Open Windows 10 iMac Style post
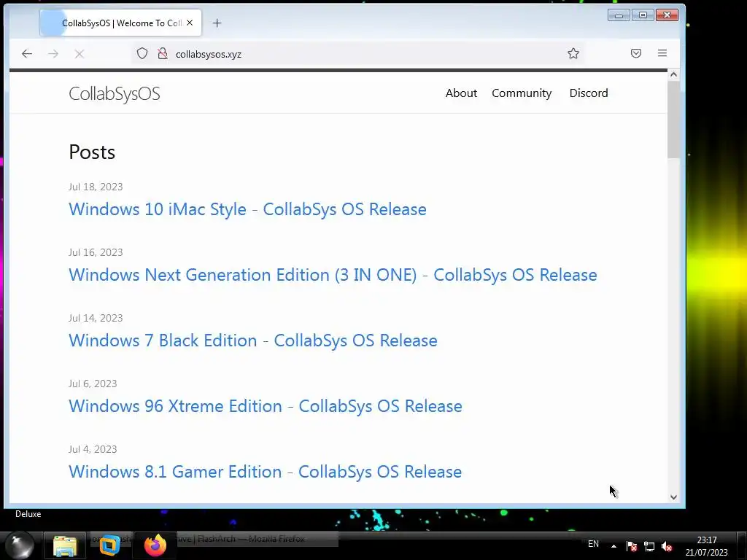This screenshot has height=560, width=747. 248,209
